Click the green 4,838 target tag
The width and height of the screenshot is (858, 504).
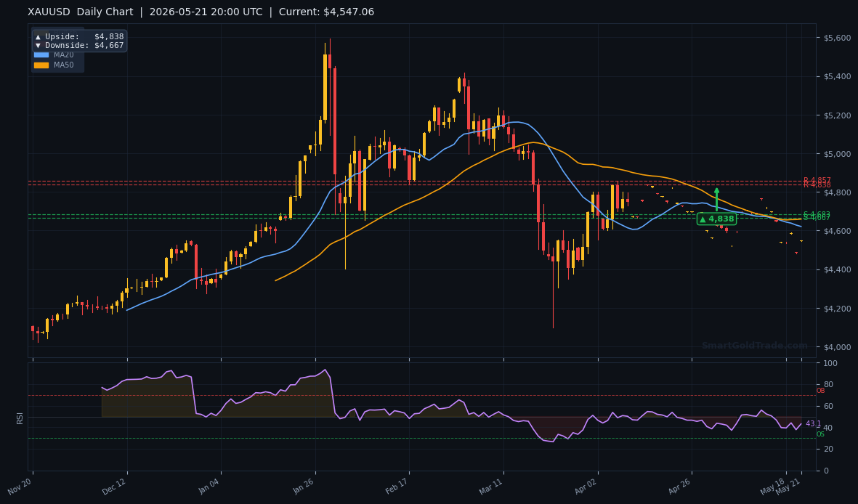[717, 219]
